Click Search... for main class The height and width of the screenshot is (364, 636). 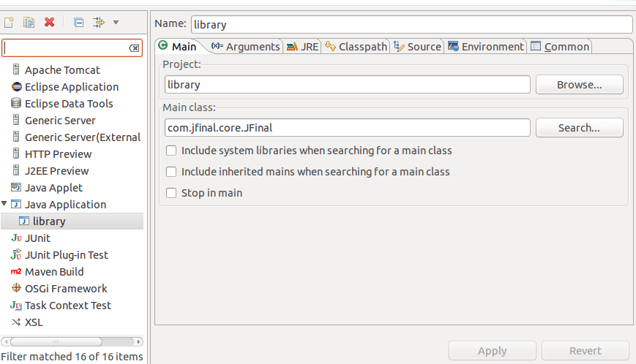coord(579,127)
